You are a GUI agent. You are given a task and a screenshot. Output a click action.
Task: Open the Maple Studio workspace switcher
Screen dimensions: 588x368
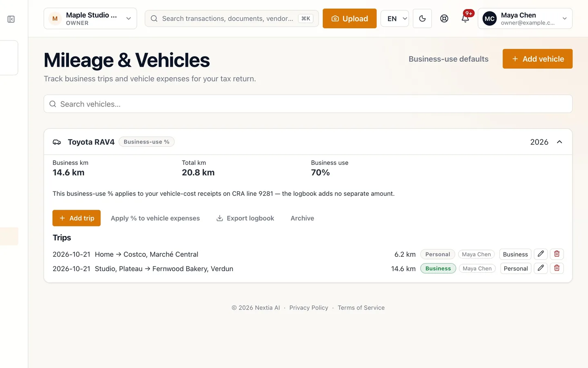(x=90, y=19)
